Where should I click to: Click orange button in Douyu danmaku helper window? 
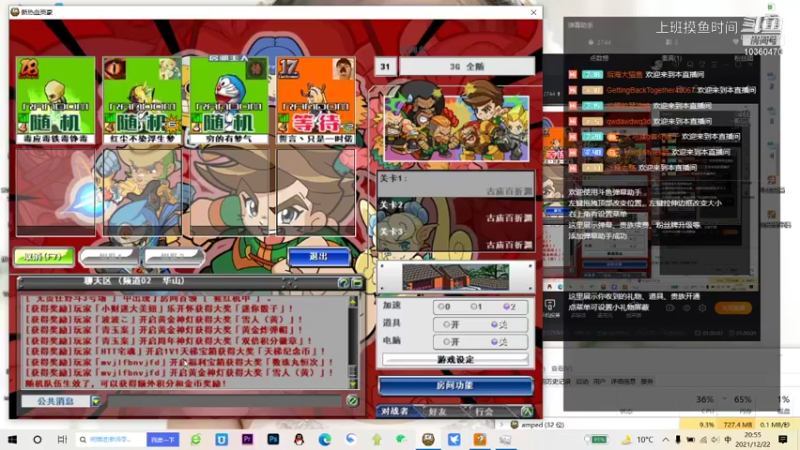tap(733, 308)
